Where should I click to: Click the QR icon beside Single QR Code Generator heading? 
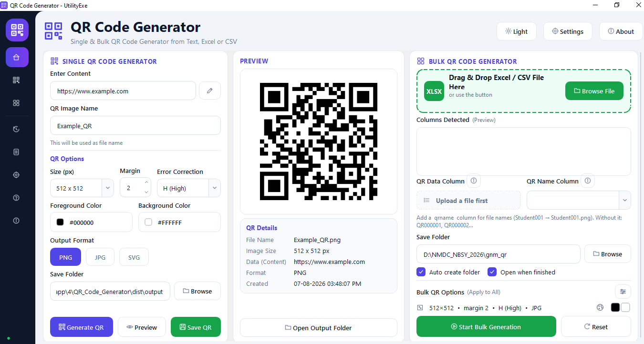(x=54, y=61)
